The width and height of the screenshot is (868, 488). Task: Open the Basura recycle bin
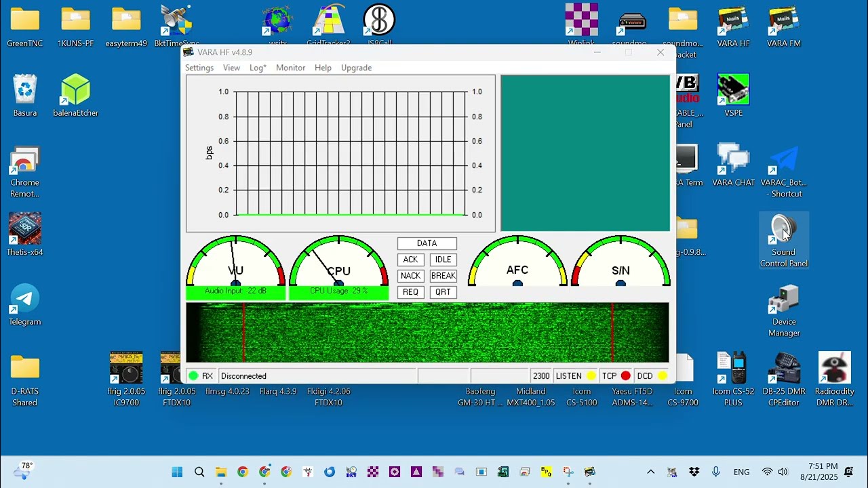pos(25,96)
